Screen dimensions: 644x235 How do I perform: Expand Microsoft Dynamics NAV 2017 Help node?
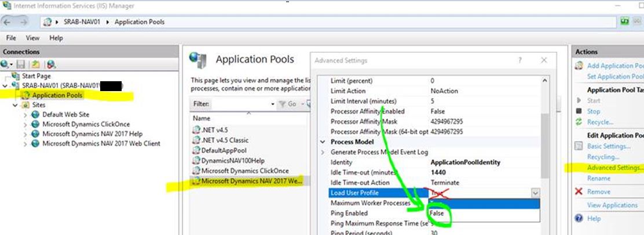click(x=25, y=134)
